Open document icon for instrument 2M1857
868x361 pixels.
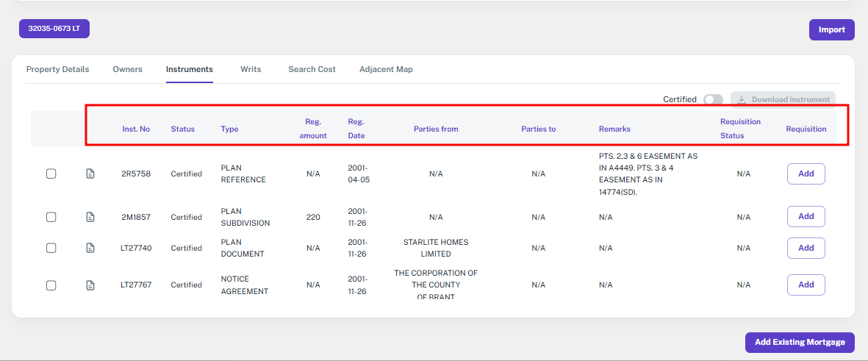click(x=90, y=217)
